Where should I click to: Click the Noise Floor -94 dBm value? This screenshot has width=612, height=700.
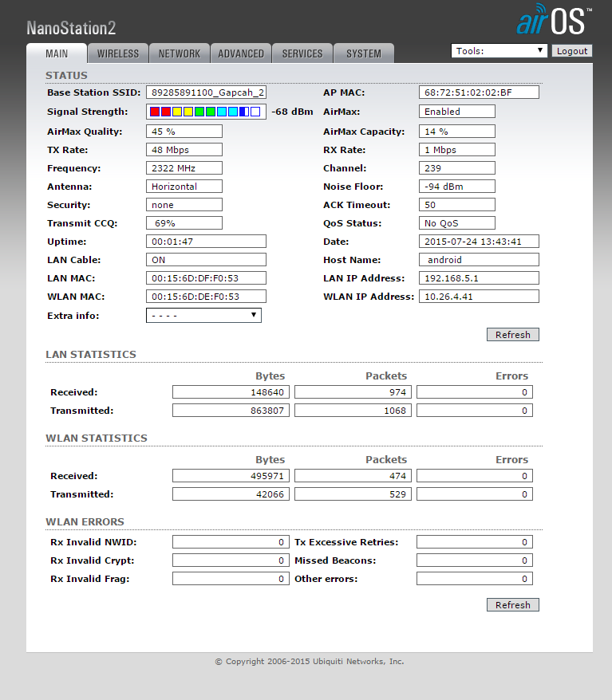point(457,186)
